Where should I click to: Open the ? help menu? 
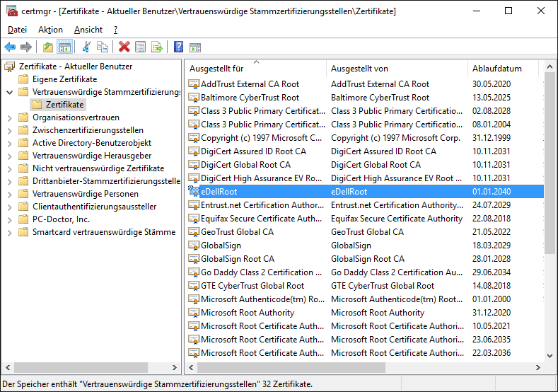116,30
